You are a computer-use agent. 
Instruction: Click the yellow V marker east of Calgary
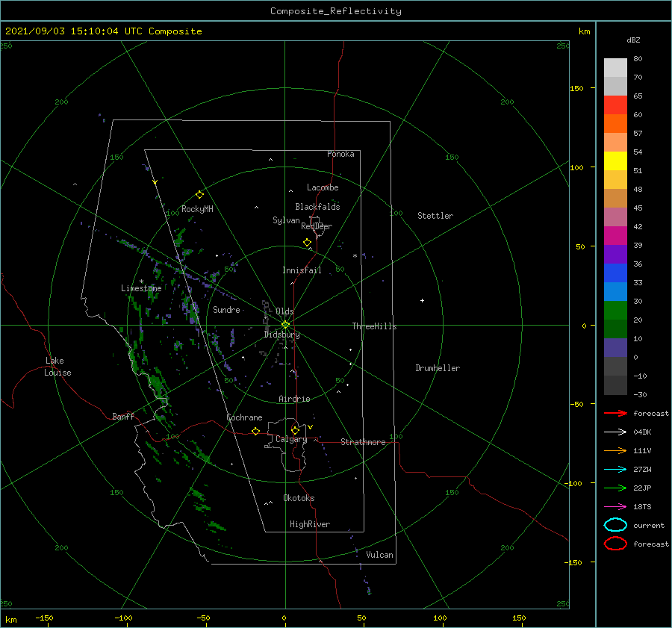click(x=310, y=427)
